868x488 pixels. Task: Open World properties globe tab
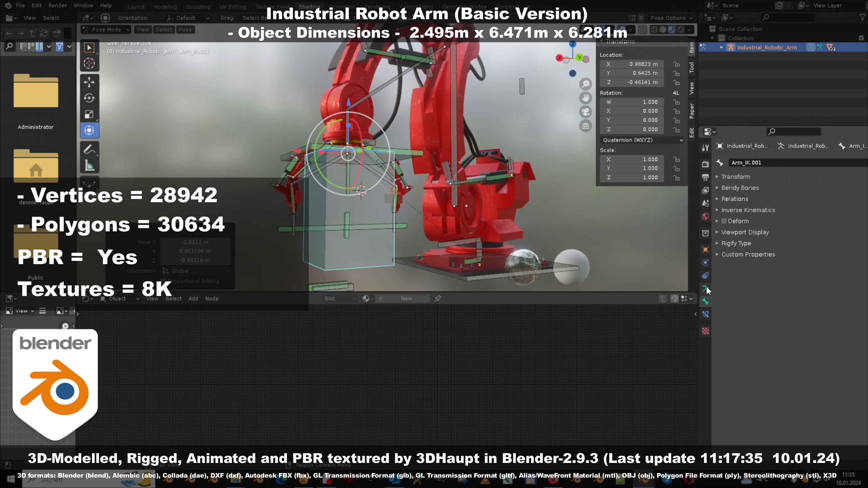[705, 217]
